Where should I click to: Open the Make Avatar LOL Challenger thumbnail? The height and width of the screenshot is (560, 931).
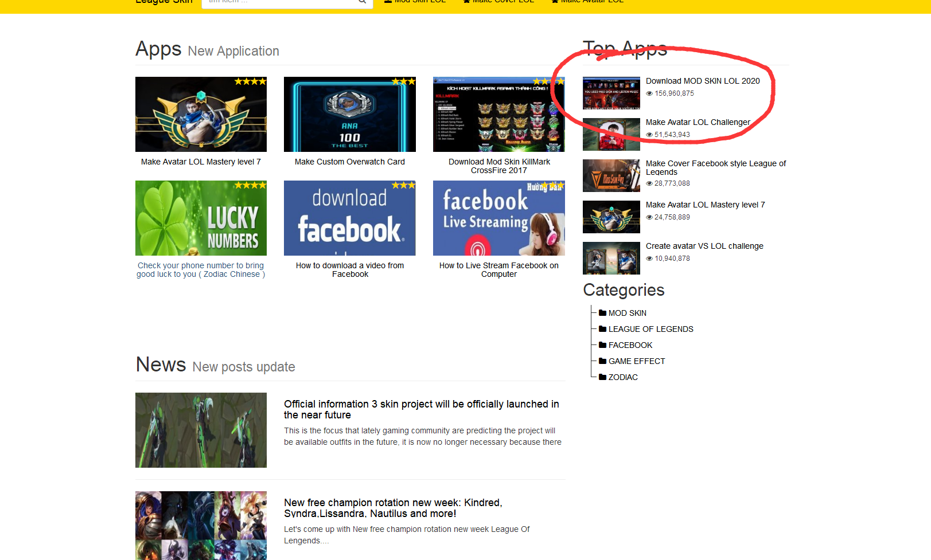(x=611, y=134)
